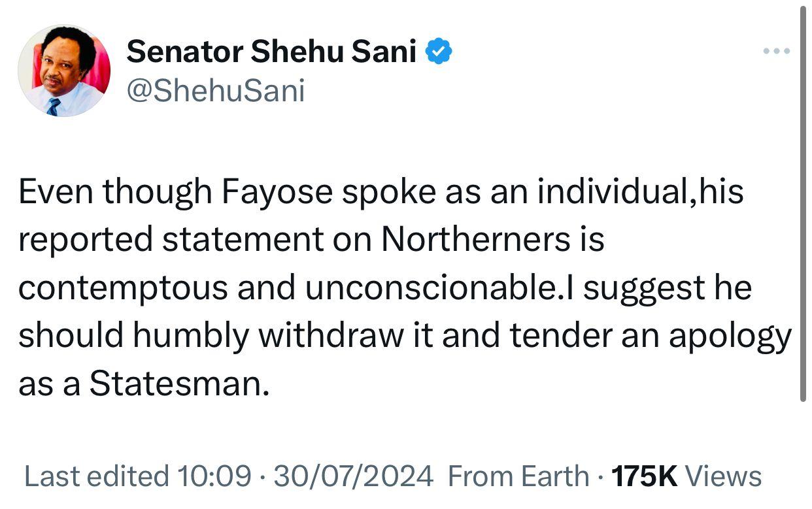Click the word Northerners in the tweet
Viewport: 812px width, 509px height.
point(475,240)
